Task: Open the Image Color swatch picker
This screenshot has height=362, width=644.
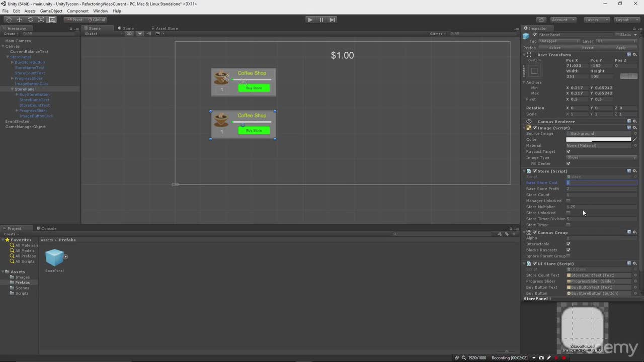Action: (x=598, y=139)
